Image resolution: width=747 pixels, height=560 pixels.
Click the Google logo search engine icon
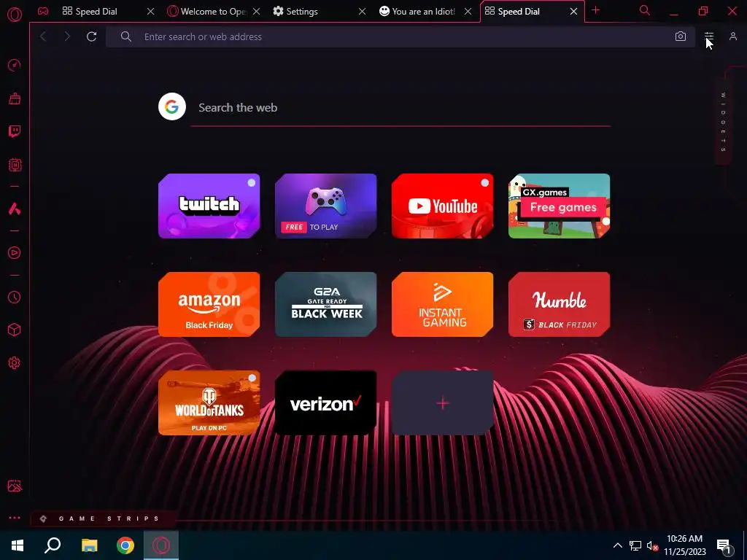172,106
